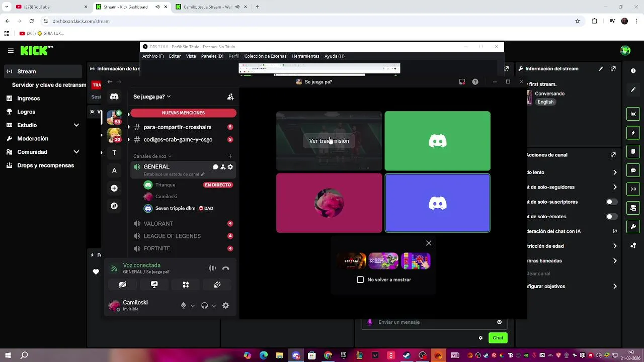Open restricción de edad options chevron
Image resolution: width=644 pixels, height=362 pixels.
click(x=615, y=246)
